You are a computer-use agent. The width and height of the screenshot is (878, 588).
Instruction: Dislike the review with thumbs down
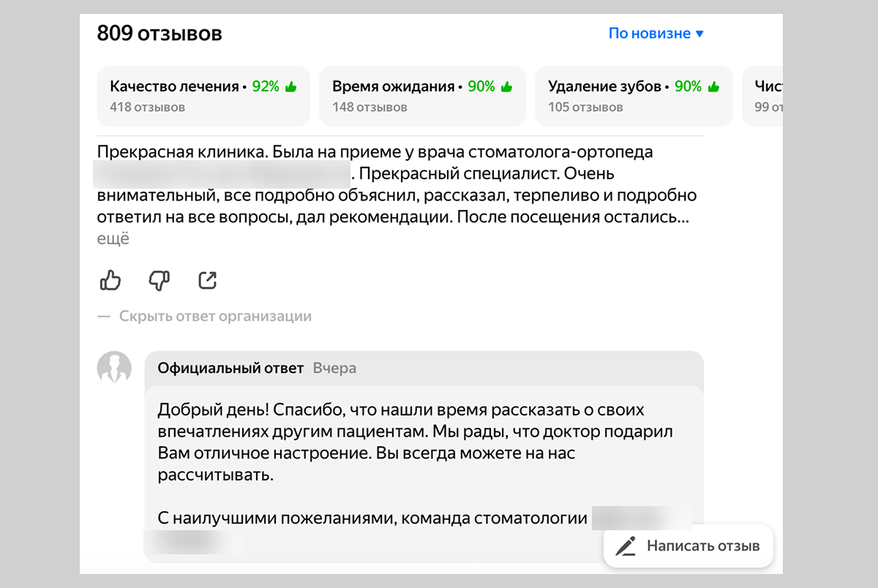(159, 280)
